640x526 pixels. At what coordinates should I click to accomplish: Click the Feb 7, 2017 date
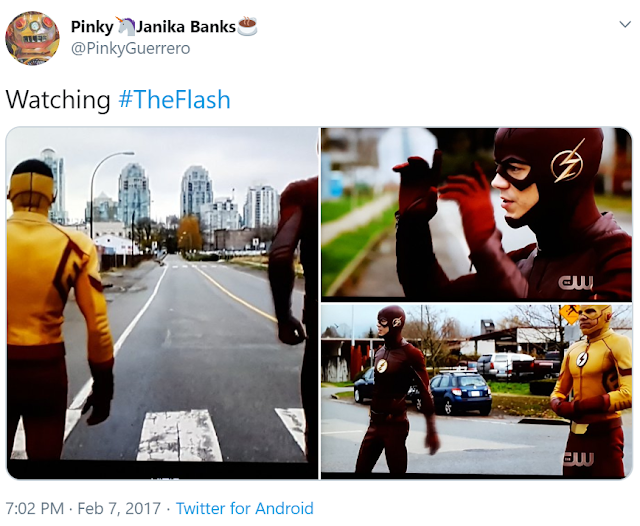[x=119, y=508]
